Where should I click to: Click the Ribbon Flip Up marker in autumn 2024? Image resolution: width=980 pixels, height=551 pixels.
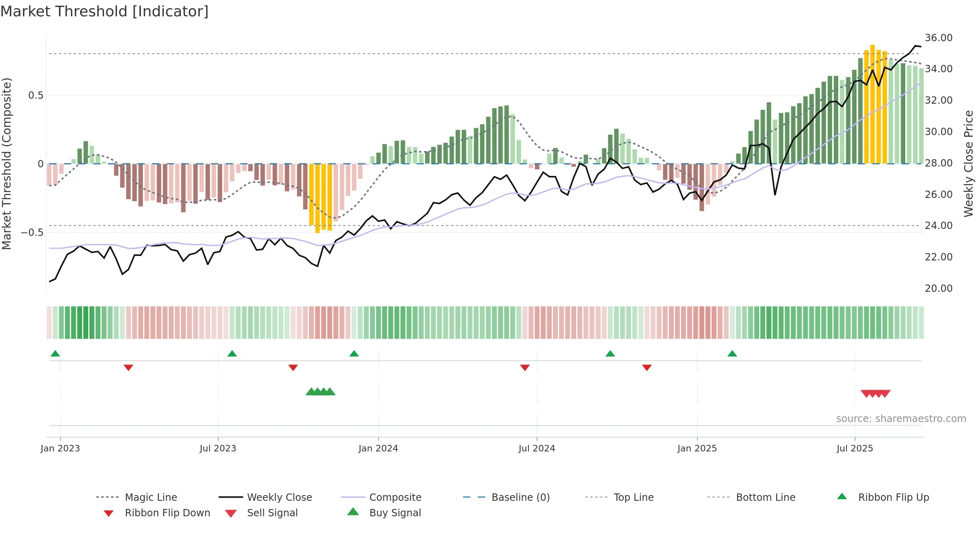(x=610, y=353)
